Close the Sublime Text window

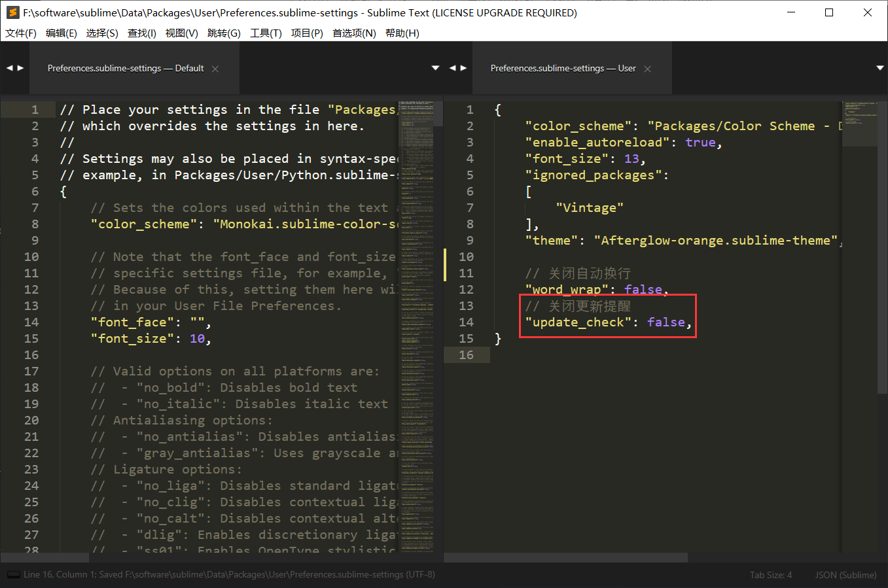868,12
